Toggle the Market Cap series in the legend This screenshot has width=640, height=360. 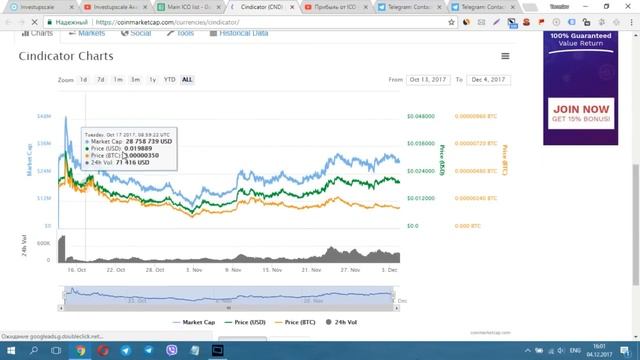(194, 322)
